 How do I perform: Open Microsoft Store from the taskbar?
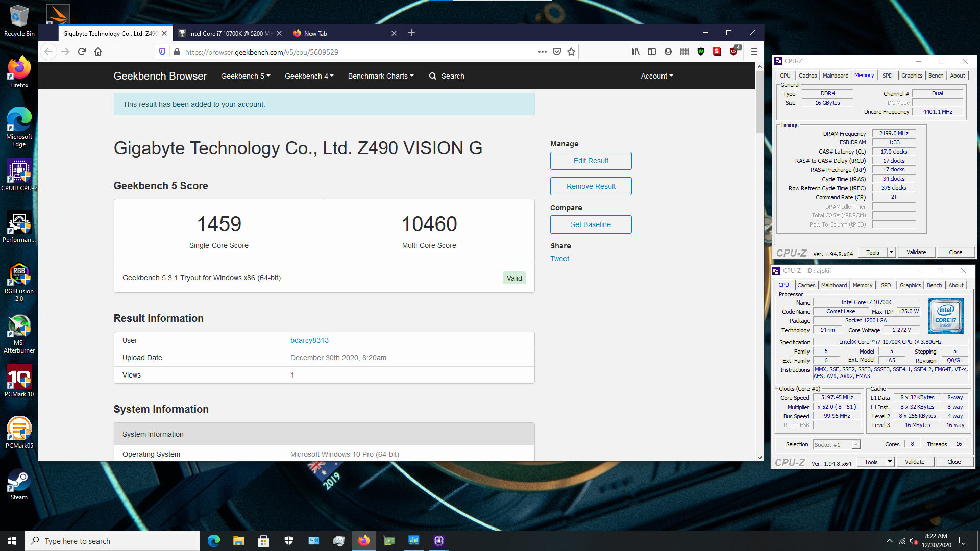(x=263, y=541)
